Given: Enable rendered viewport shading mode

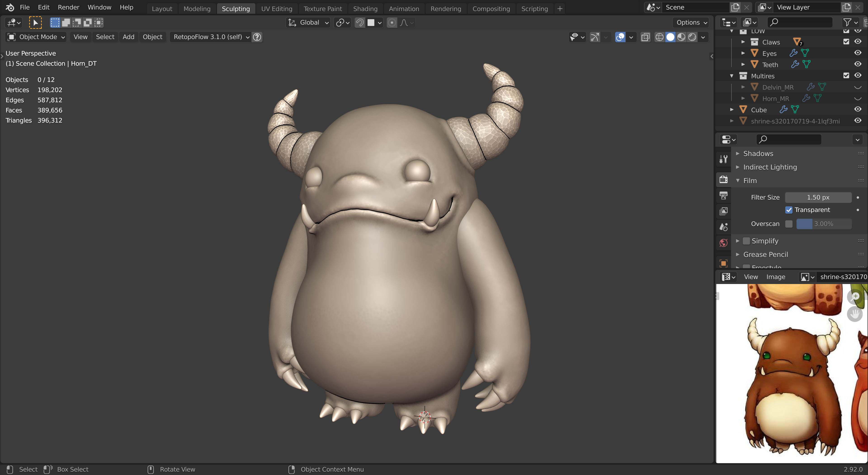Looking at the screenshot, I should [692, 37].
